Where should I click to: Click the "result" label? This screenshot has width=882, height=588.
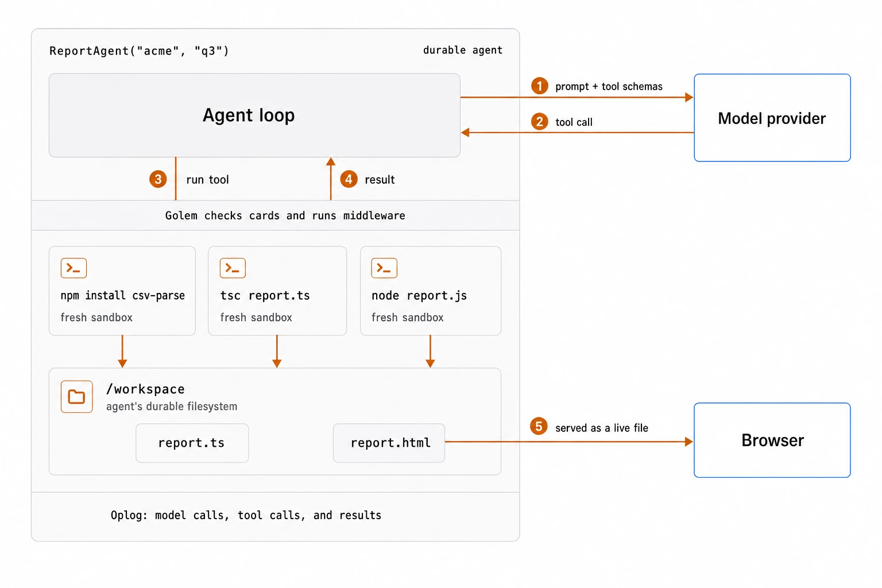click(380, 180)
